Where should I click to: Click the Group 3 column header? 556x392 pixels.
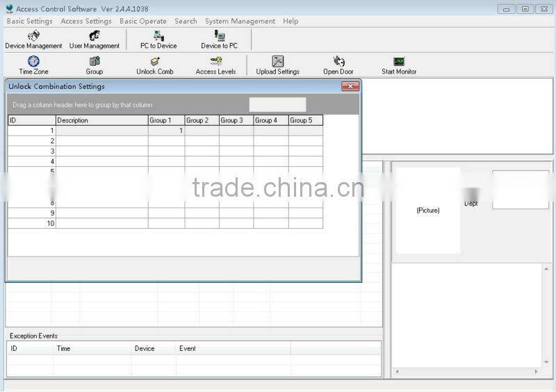tap(236, 120)
